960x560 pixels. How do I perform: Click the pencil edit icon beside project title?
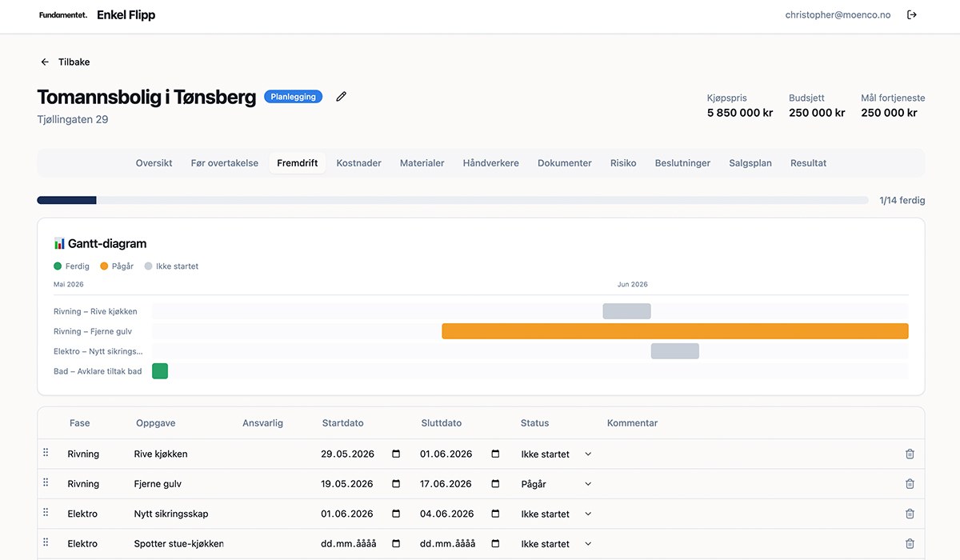coord(342,97)
